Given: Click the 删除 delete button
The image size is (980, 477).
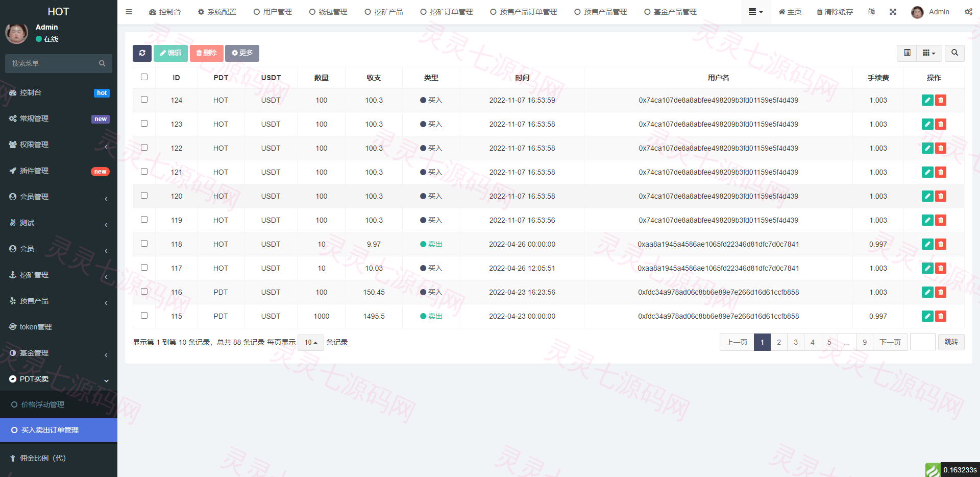Looking at the screenshot, I should (x=206, y=53).
